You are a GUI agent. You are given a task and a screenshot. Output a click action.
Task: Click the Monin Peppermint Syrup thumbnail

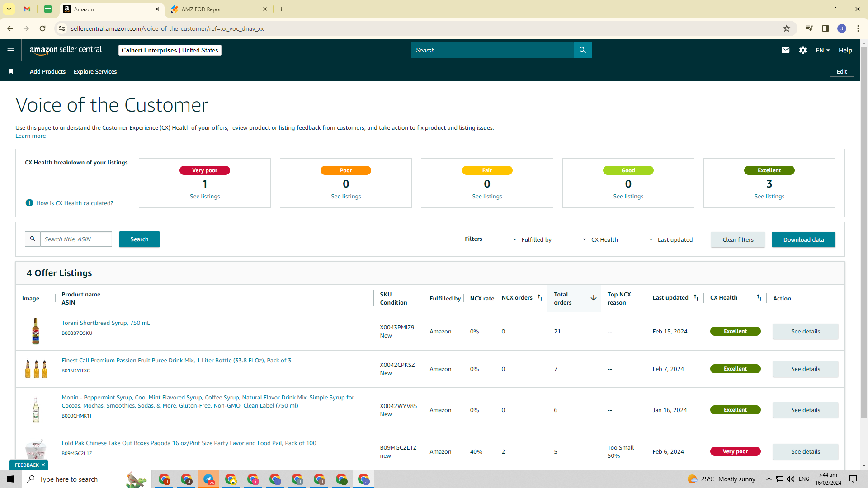pyautogui.click(x=36, y=409)
